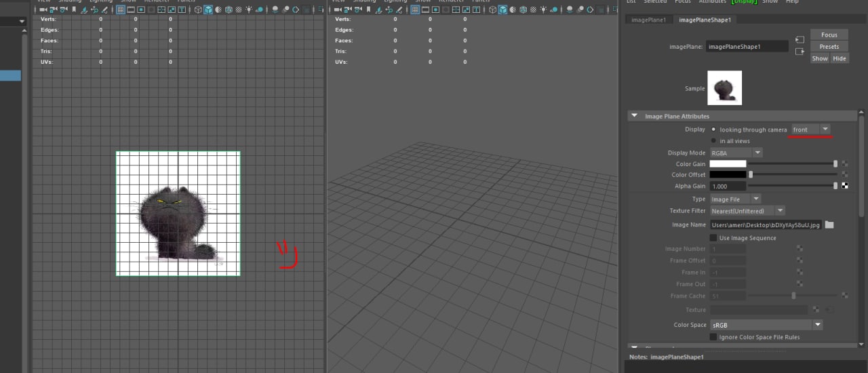Click Bookmarks icon in front view panel
Screen dimensions: 868x373
coord(74,9)
